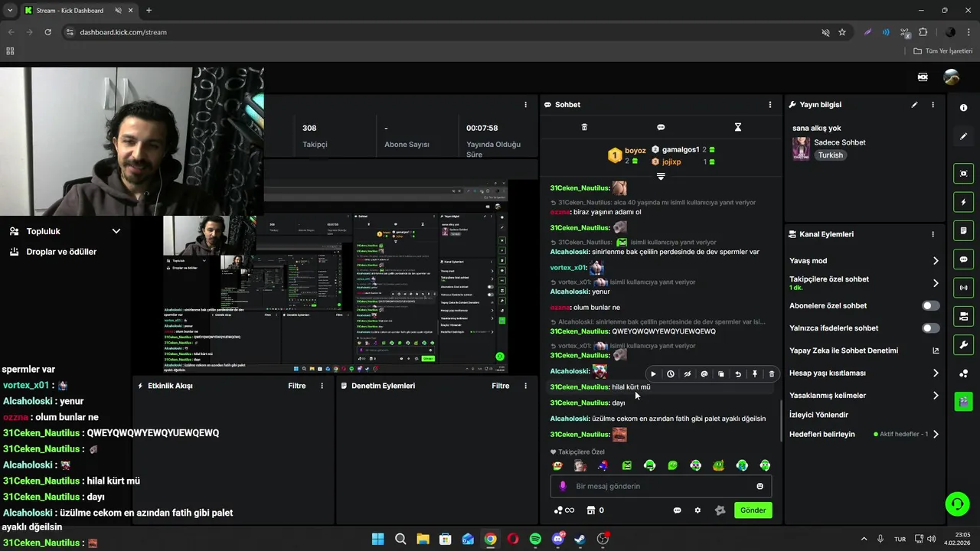This screenshot has width=980, height=551.
Task: Open Etkinlik Akışı three-dot menu
Action: point(322,386)
